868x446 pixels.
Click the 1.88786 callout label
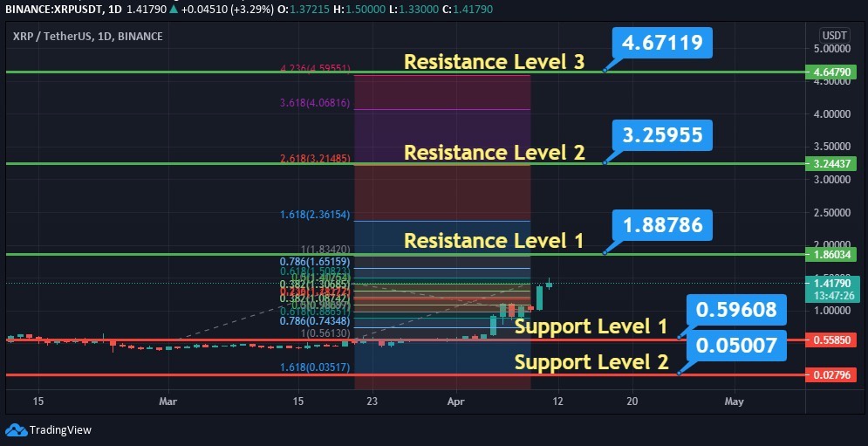662,225
